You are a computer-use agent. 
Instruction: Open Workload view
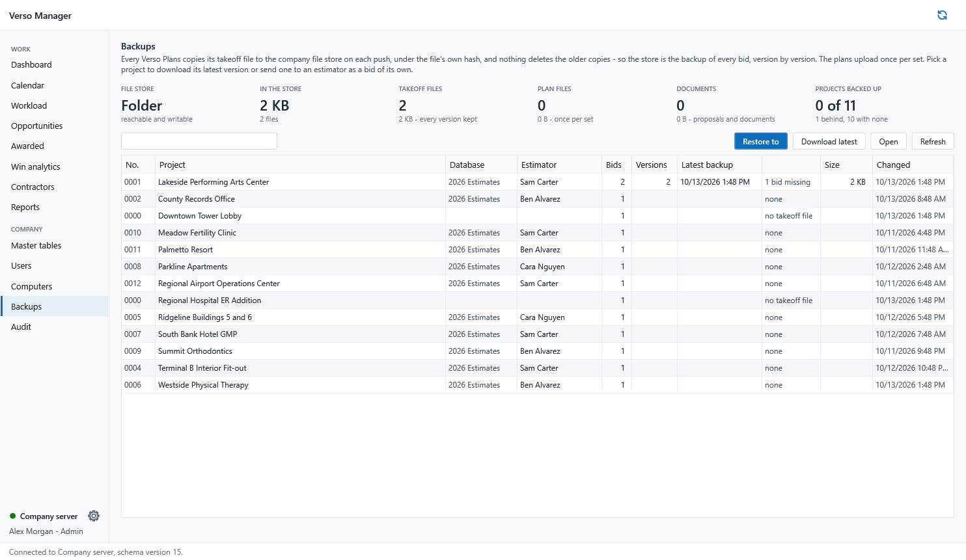click(54, 105)
